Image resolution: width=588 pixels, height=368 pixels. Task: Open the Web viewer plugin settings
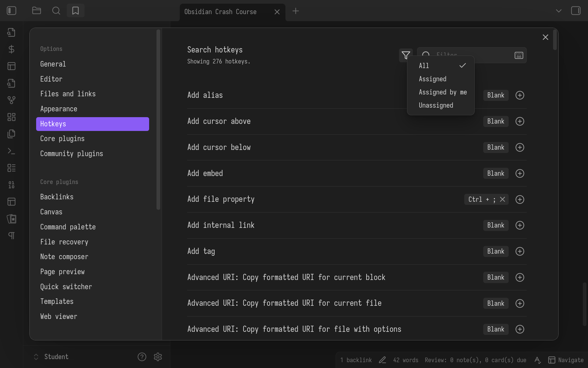coord(92,316)
